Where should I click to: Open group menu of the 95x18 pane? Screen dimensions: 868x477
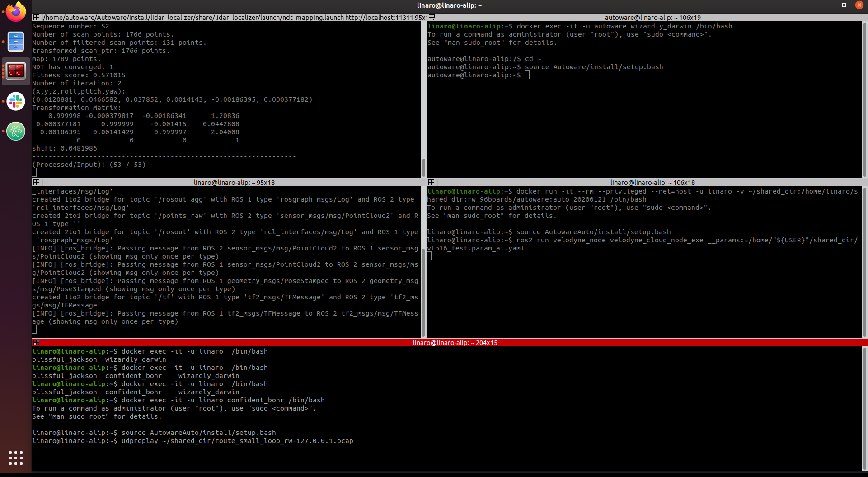tap(36, 183)
